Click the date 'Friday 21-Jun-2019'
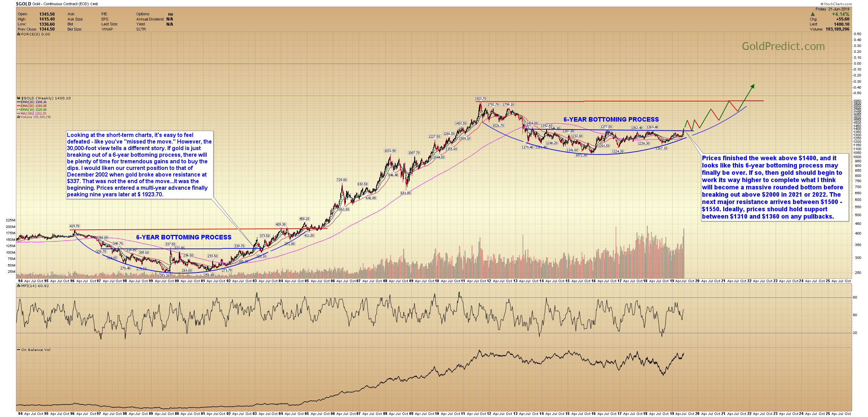This screenshot has height=417, width=868. coord(832,9)
